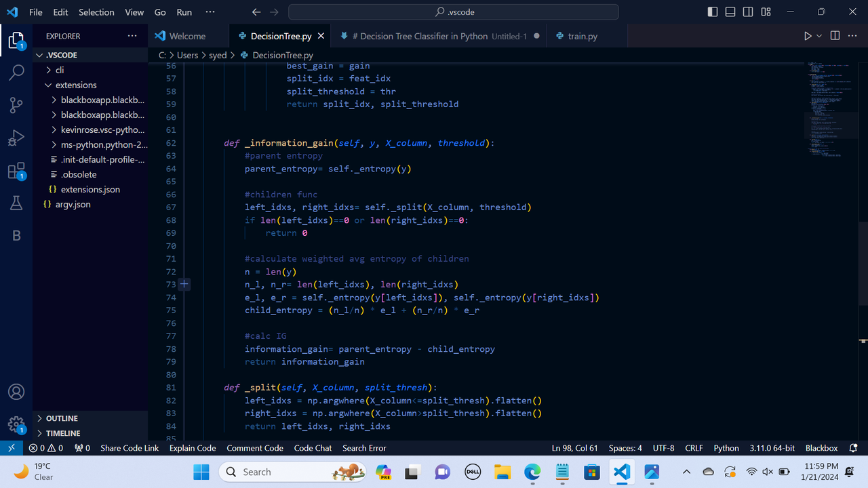Viewport: 868px width, 488px height.
Task: Expand the OUTLINE section
Action: 90,418
